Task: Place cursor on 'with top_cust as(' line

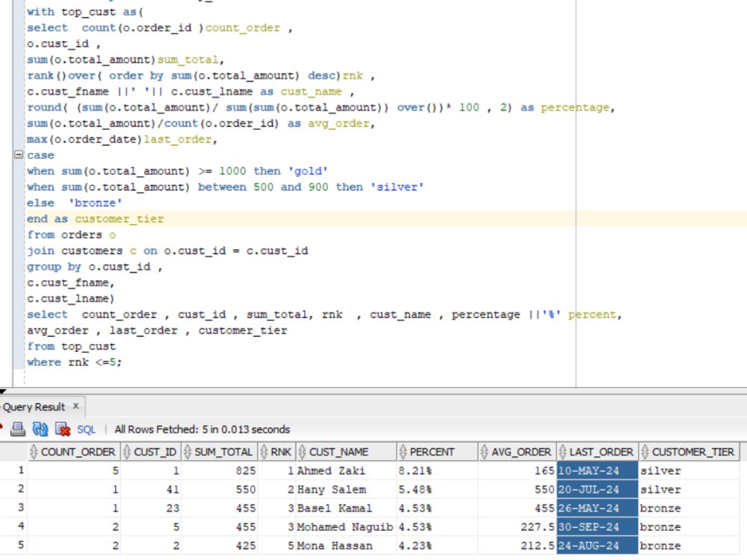Action: click(85, 11)
